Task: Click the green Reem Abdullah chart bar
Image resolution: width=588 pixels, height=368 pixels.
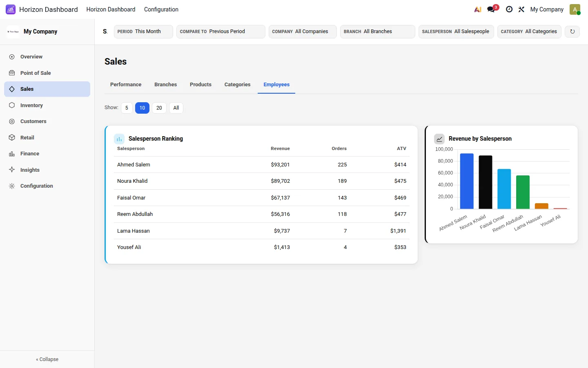Action: [x=523, y=192]
